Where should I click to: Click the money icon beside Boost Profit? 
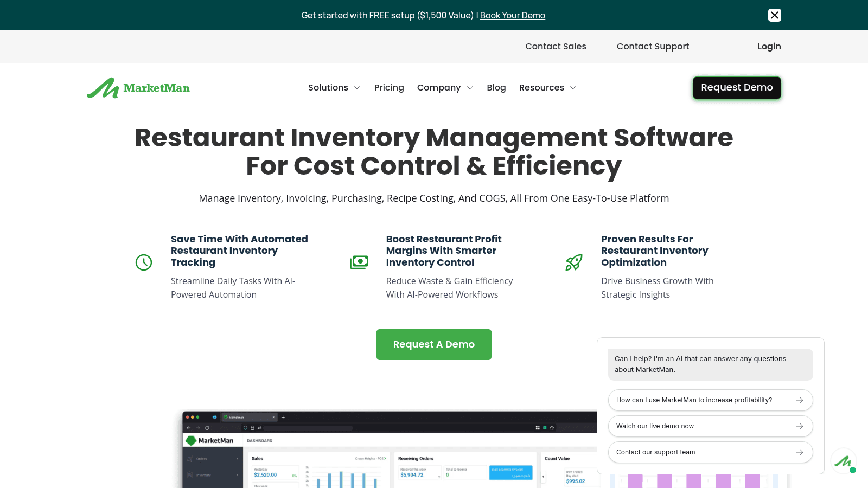pos(359,262)
